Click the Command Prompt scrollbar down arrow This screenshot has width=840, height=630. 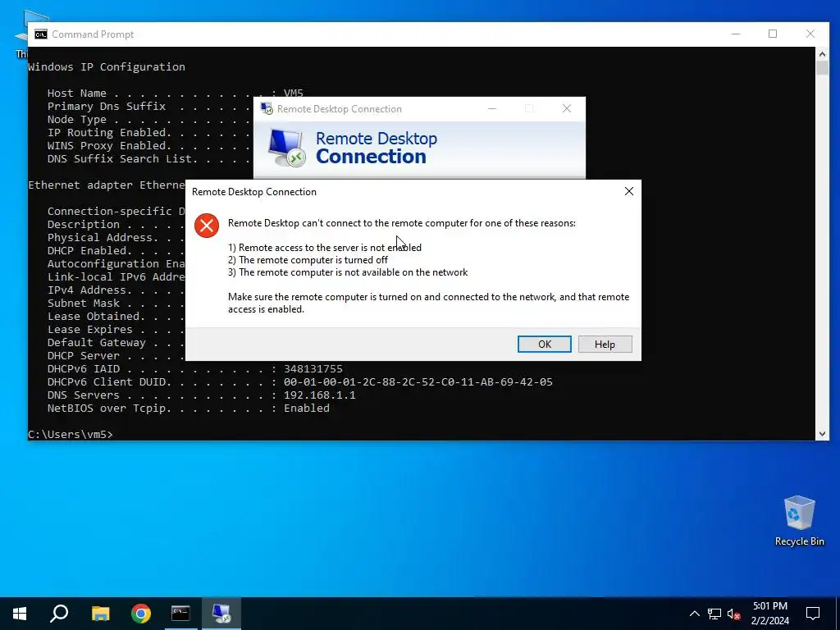click(822, 434)
